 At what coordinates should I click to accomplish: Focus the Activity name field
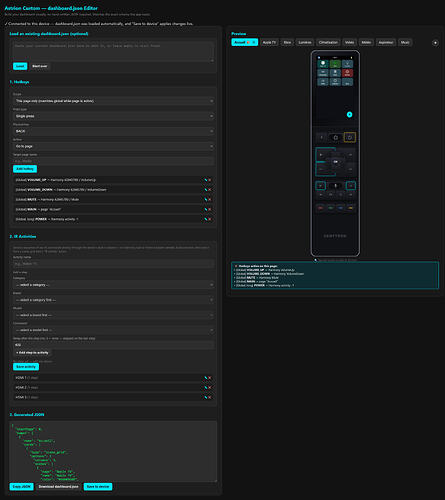(113, 263)
